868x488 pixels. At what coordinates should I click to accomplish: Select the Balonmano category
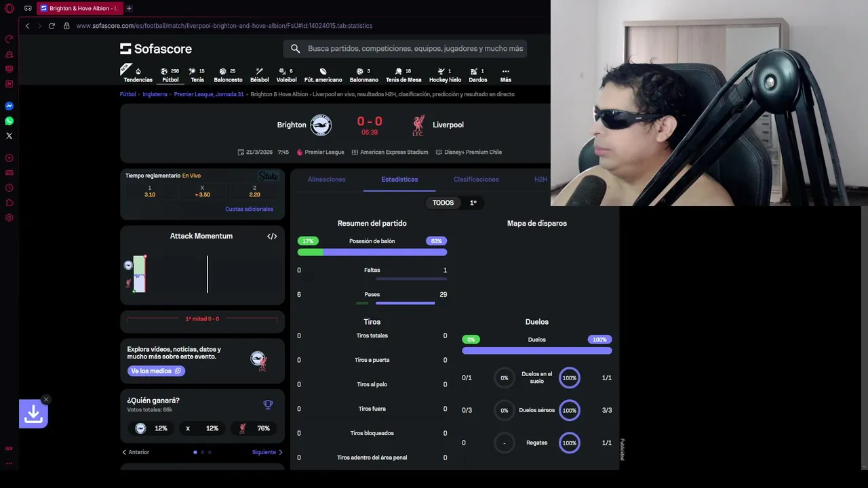364,75
